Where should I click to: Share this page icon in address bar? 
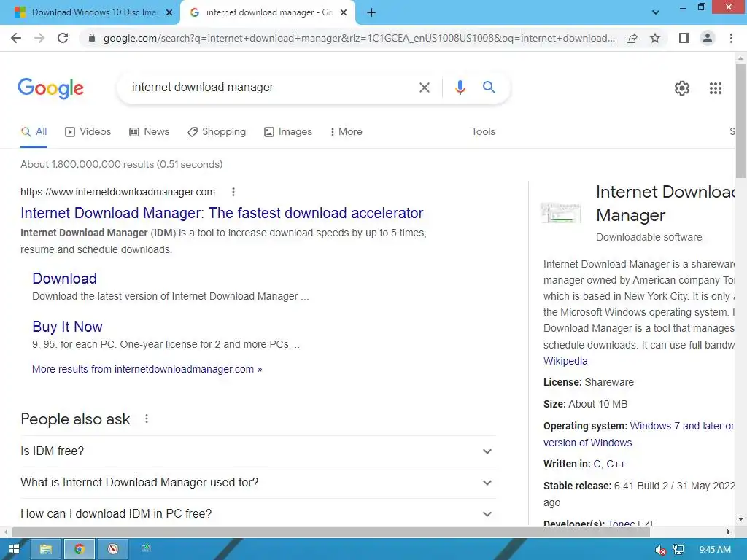[632, 38]
